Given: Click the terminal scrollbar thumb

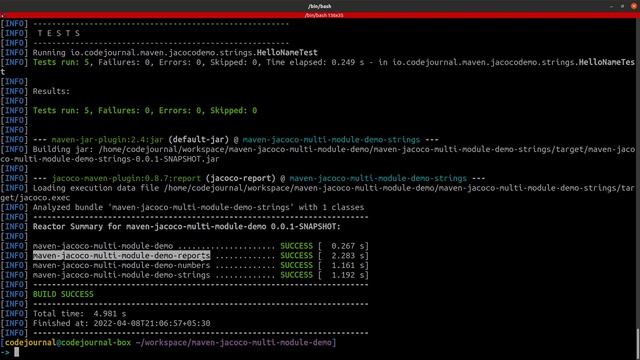Looking at the screenshot, I should click(638, 343).
